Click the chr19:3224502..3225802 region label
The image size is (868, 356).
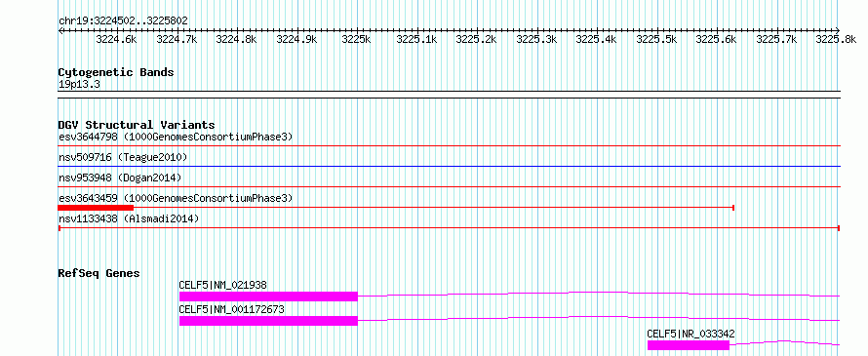point(123,20)
